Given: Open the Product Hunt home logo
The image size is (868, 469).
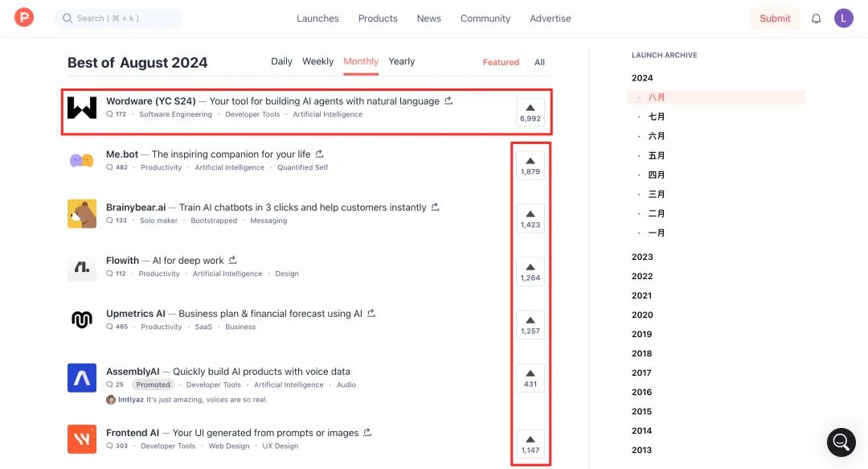Looking at the screenshot, I should tap(24, 18).
